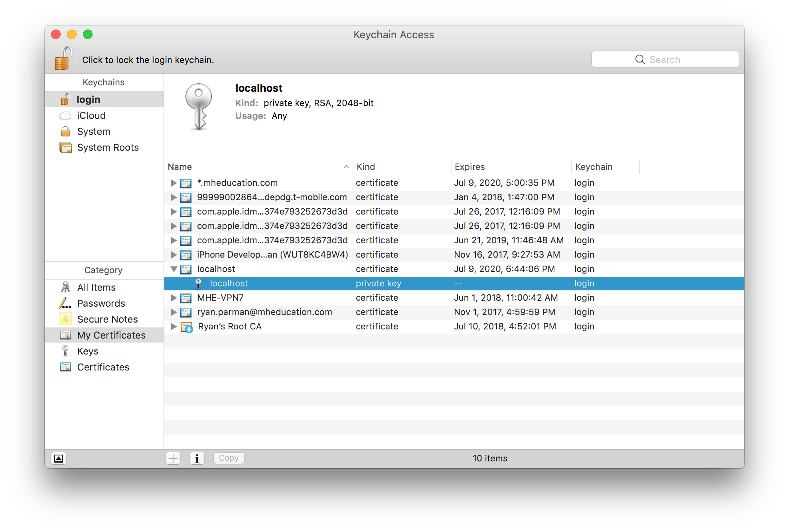Viewport: 789px width, 532px height.
Task: Select the iCloud keychain cloud icon
Action: (x=65, y=115)
